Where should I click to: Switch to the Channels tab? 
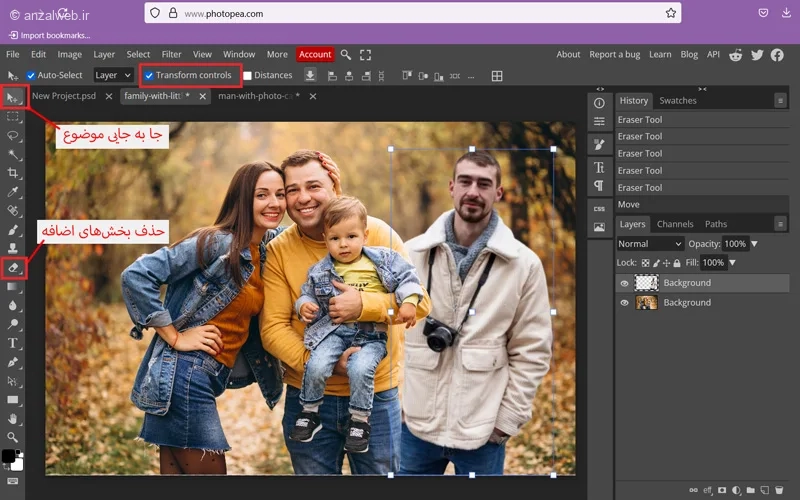675,224
